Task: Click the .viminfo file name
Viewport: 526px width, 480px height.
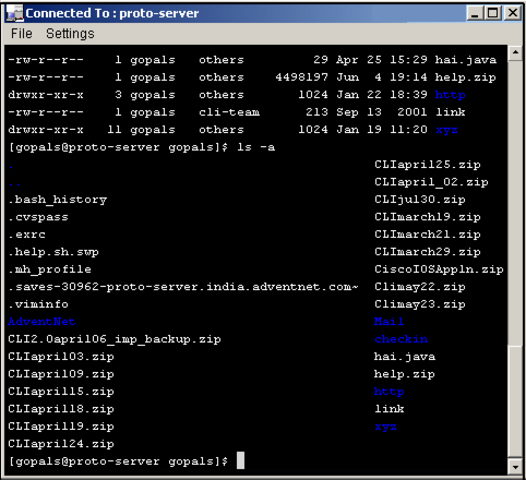Action: click(x=38, y=304)
